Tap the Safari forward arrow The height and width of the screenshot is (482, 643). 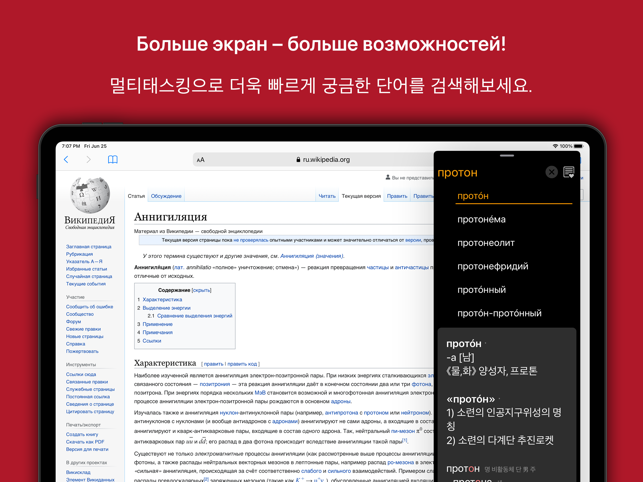tap(88, 160)
